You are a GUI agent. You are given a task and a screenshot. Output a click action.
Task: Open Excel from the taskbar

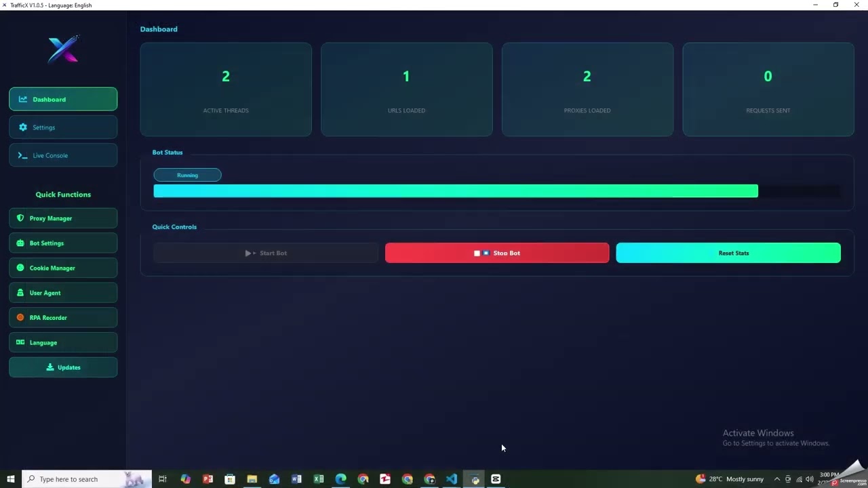click(x=319, y=479)
